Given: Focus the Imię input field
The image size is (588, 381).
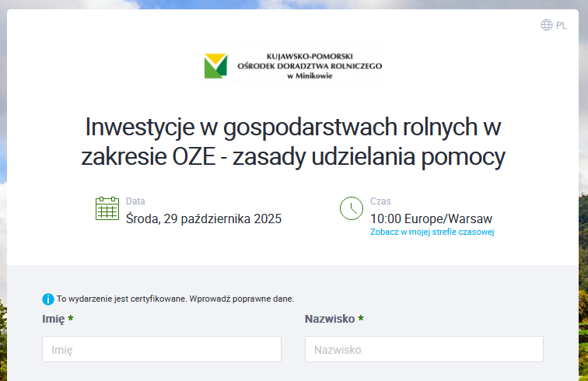Looking at the screenshot, I should tap(162, 349).
